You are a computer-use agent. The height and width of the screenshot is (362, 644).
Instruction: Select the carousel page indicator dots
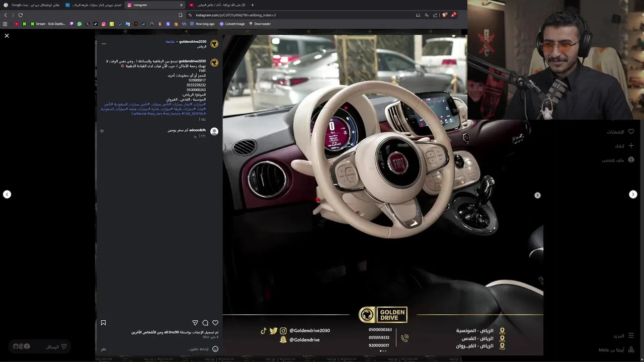click(383, 351)
